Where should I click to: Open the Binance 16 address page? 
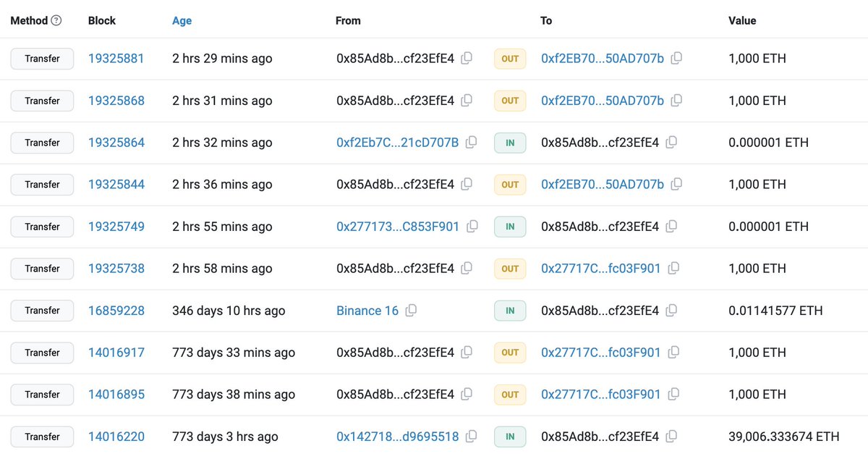pos(367,310)
